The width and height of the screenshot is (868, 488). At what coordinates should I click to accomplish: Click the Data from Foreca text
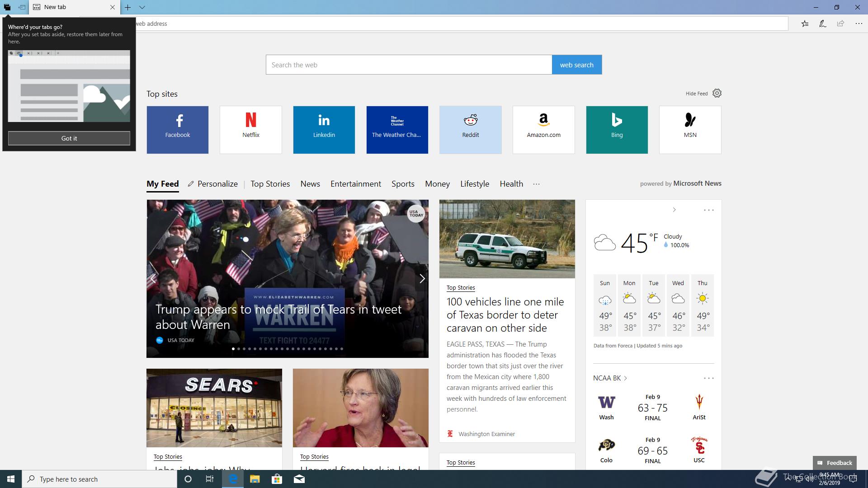(613, 346)
